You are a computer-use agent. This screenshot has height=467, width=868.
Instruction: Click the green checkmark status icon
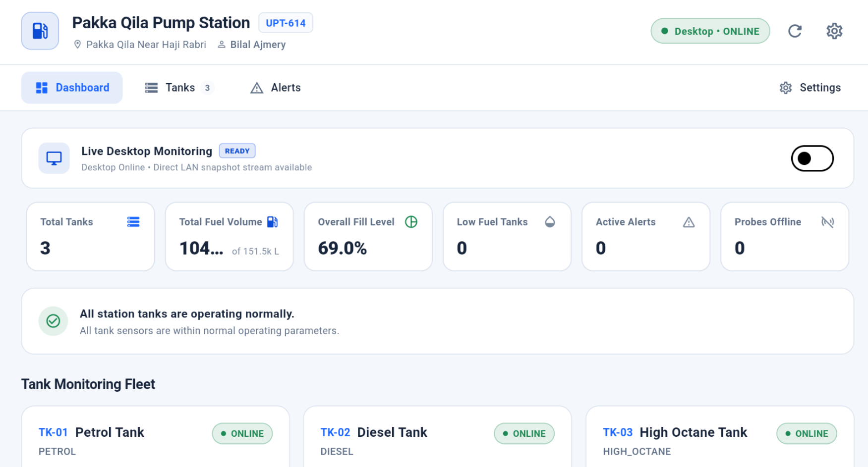coord(53,321)
